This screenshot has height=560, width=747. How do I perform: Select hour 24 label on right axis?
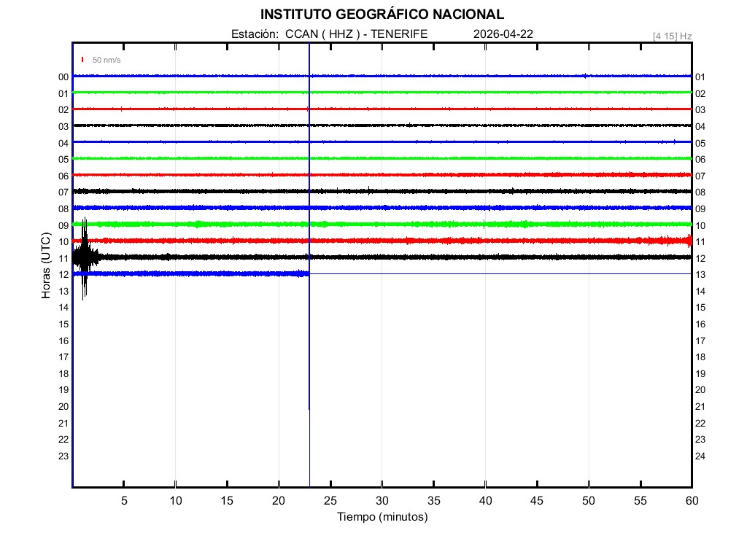(x=700, y=456)
